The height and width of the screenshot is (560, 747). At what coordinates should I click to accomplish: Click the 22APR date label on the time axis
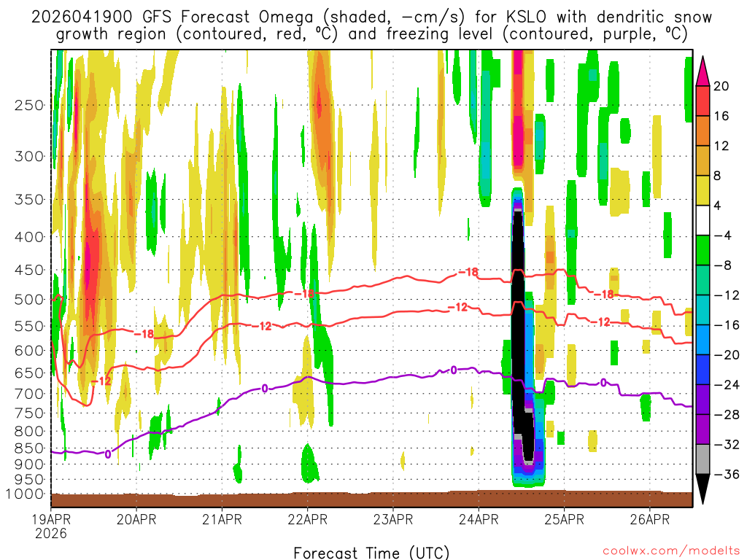point(308,519)
